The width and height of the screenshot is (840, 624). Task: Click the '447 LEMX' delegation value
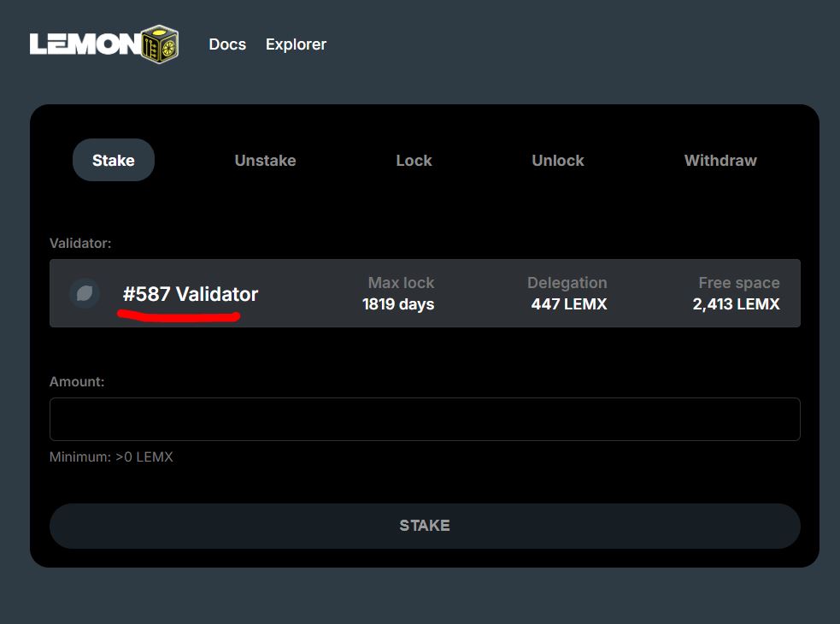pos(569,304)
